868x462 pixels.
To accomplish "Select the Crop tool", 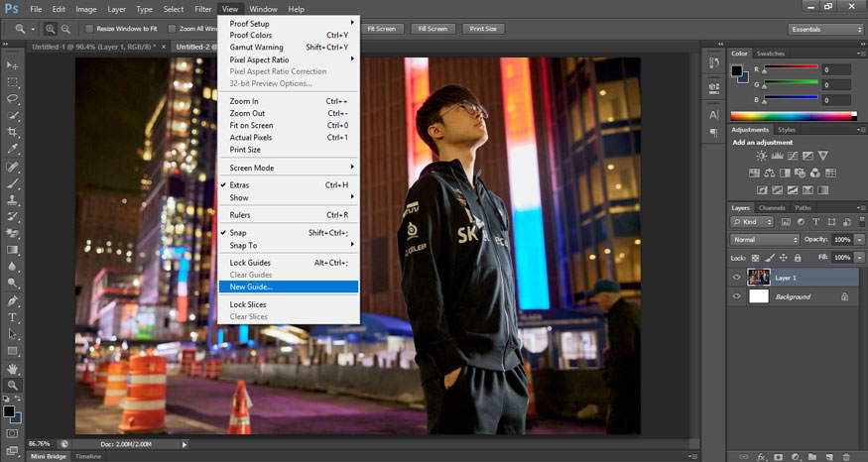I will click(x=13, y=133).
